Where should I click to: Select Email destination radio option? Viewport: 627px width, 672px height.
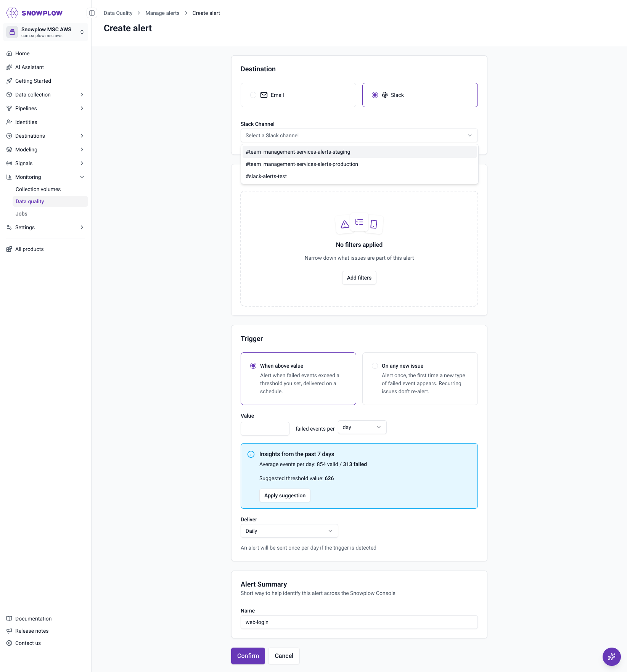click(x=298, y=95)
